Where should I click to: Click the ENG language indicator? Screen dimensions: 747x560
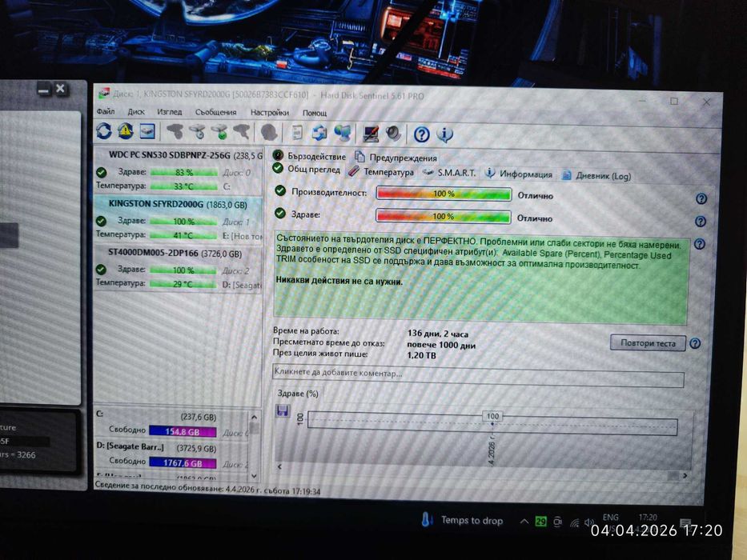click(610, 517)
